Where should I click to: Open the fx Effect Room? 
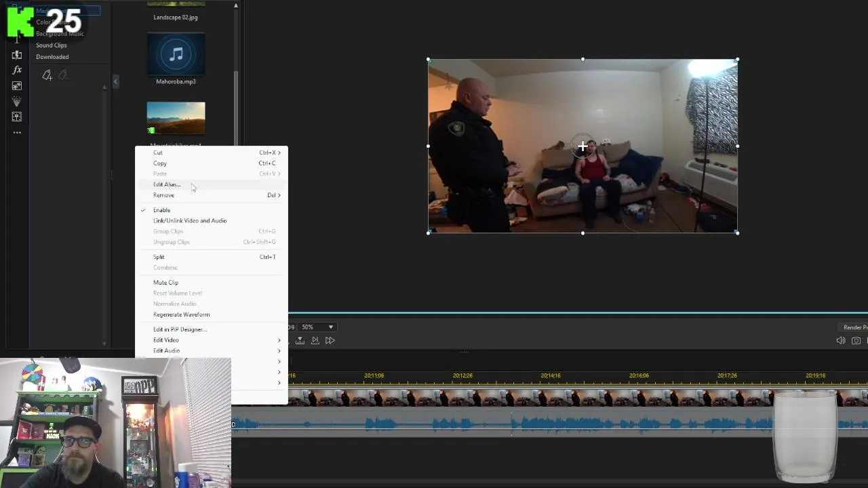pyautogui.click(x=17, y=70)
